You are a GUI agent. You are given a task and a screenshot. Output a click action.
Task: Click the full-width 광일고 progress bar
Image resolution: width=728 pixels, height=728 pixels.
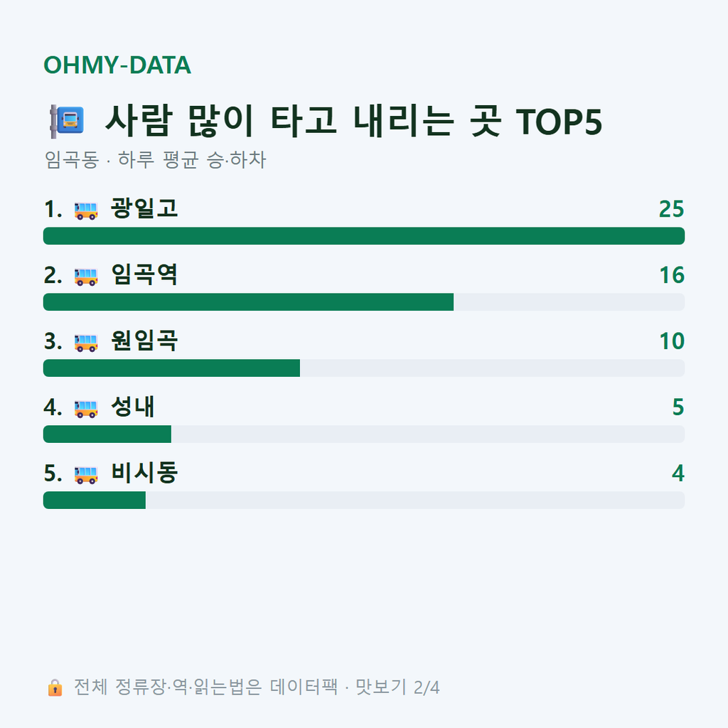(364, 236)
